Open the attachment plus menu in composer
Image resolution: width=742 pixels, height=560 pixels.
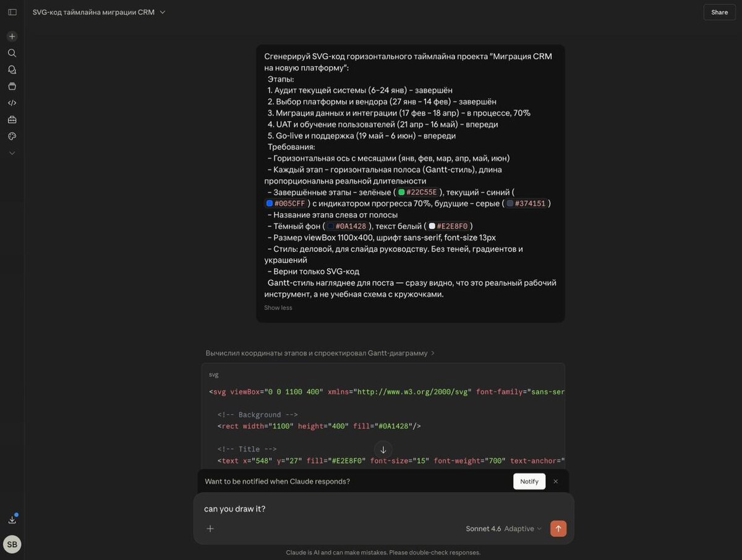[210, 528]
